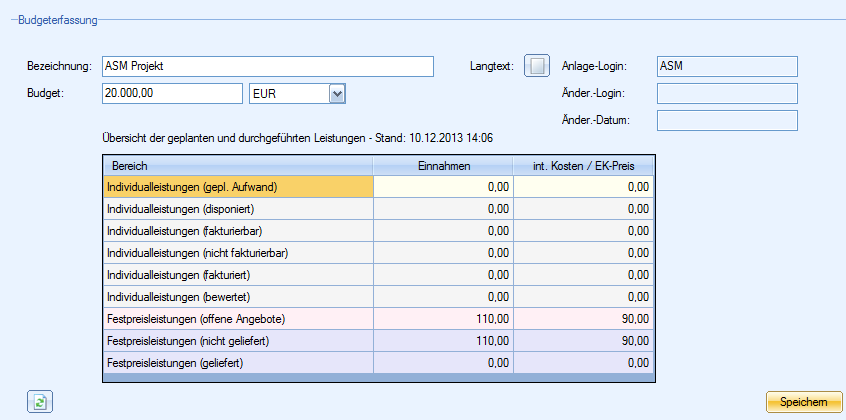Click the Anlage-Login field showing ASM
This screenshot has height=420, width=846.
[727, 66]
